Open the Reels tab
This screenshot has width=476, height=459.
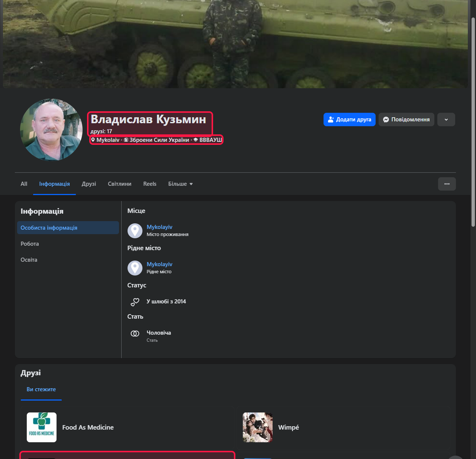pos(150,184)
